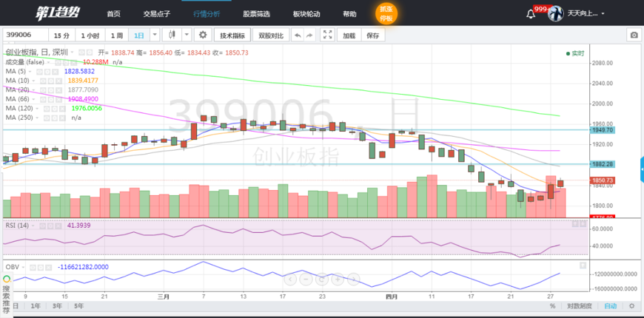Open settings for MA (20) indicator
Image resolution: width=644 pixels, height=318 pixels.
51,90
